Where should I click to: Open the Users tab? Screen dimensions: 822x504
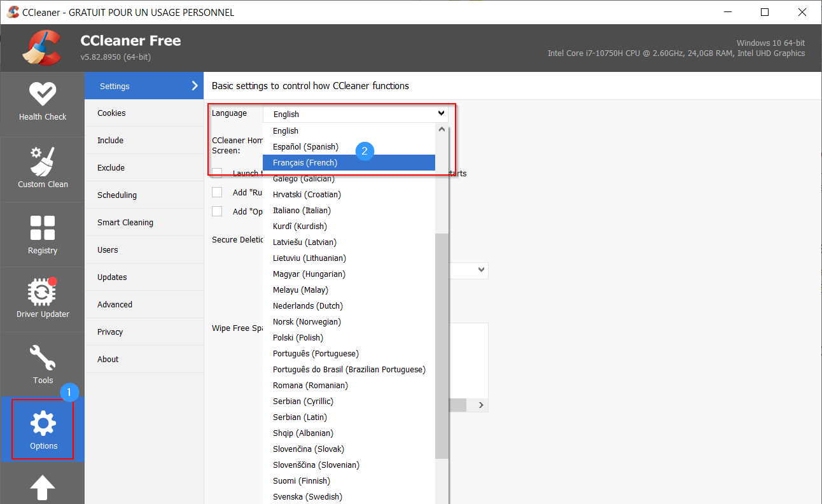point(144,250)
